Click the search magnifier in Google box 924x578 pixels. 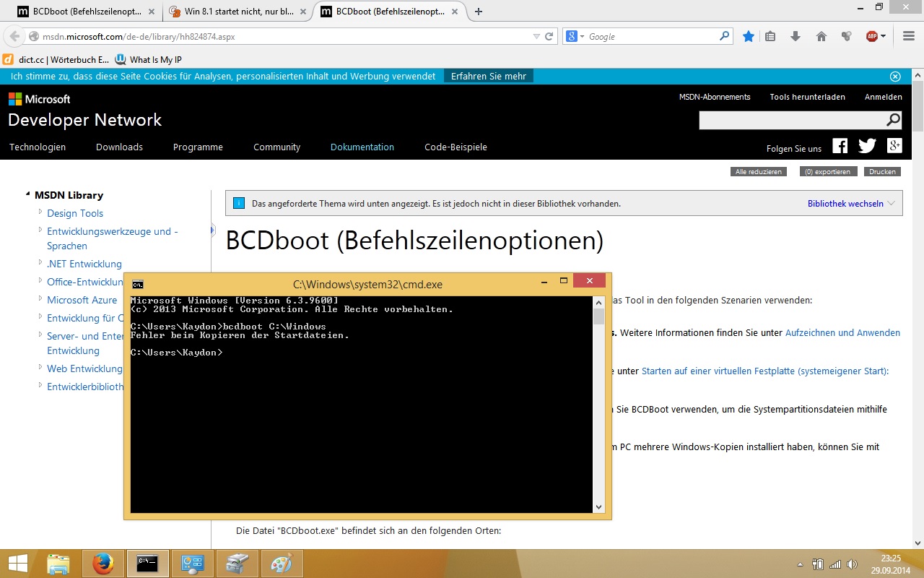coord(725,35)
